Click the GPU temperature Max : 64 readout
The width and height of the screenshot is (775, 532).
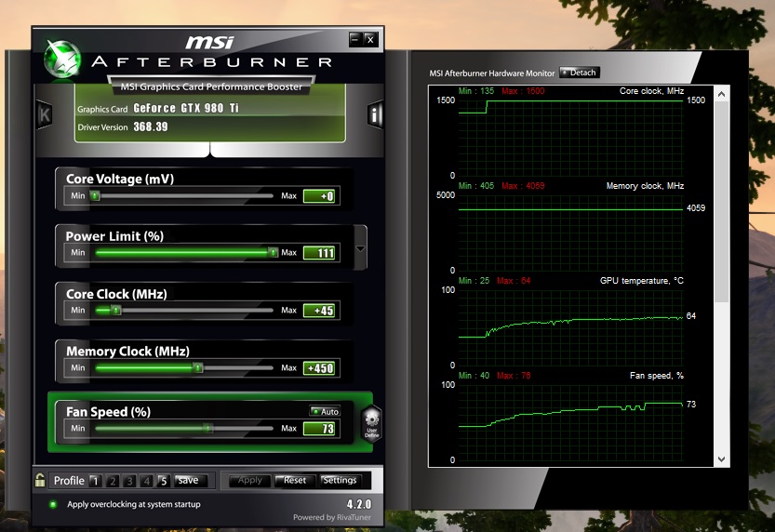514,281
